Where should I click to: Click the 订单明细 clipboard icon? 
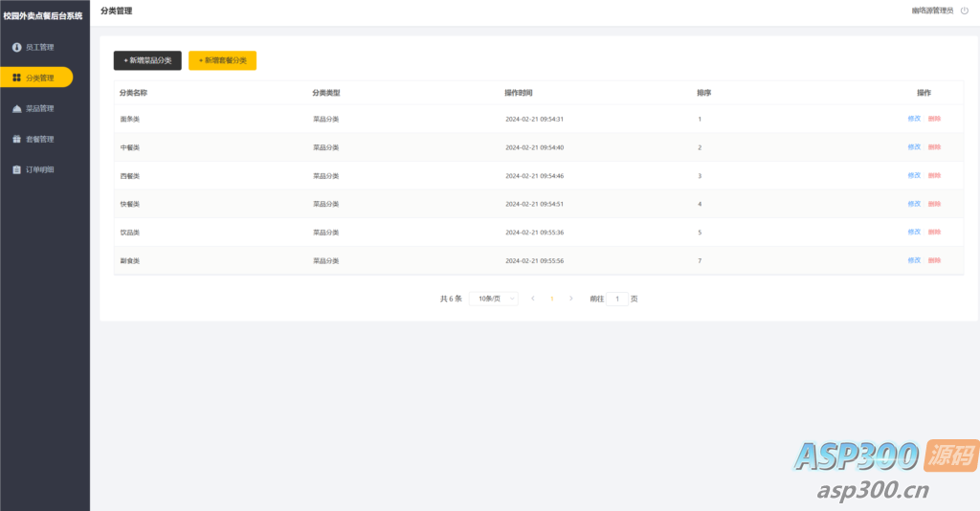16,169
